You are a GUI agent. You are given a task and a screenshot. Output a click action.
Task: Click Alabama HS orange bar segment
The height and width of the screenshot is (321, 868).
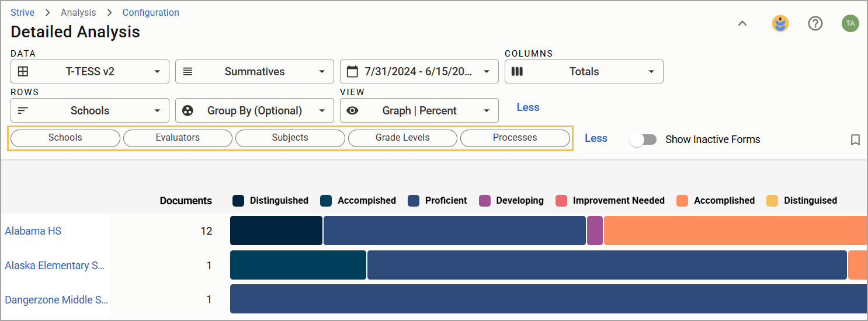735,231
